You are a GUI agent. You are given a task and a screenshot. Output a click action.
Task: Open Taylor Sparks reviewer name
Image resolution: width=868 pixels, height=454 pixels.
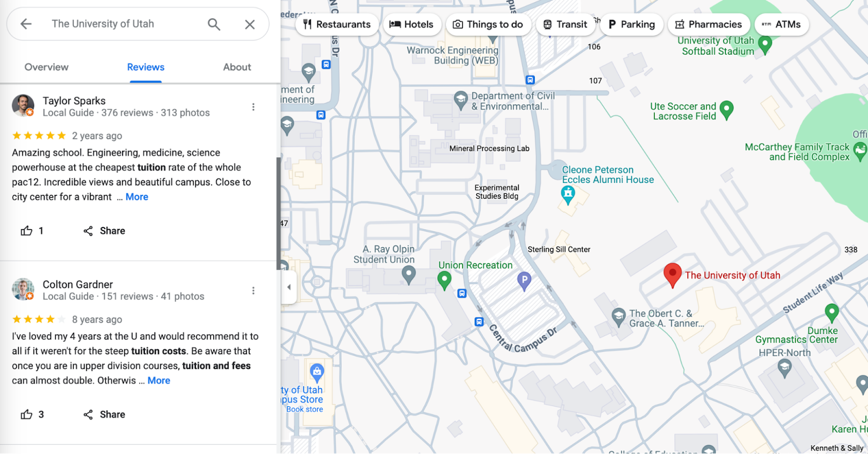click(x=74, y=100)
